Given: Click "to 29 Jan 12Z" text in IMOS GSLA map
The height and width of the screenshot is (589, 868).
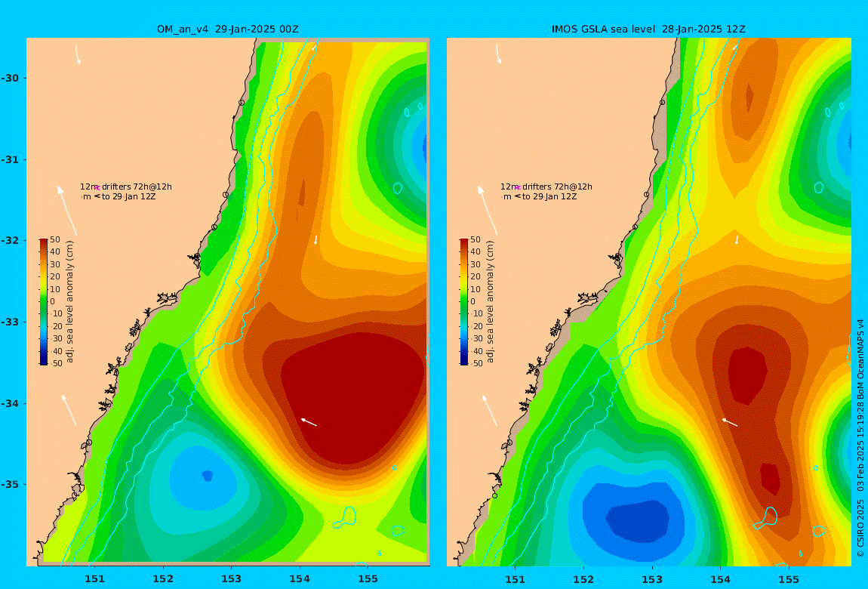Looking at the screenshot, I should point(549,196).
